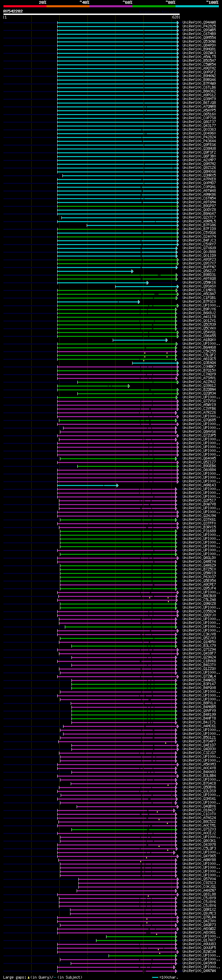Image resolution: width=222 pixels, height=980 pixels.
Task: Select hit UniRef100_A7QNR8
Action: pos(199,106)
